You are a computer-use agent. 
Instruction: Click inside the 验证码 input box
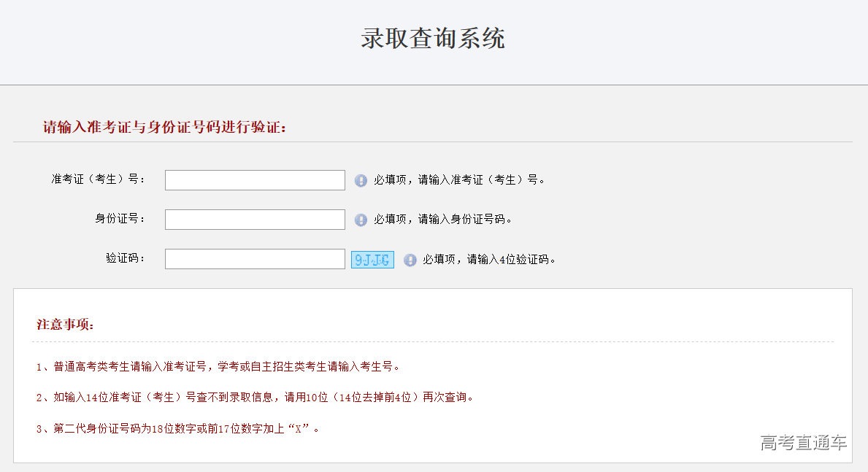pos(254,259)
